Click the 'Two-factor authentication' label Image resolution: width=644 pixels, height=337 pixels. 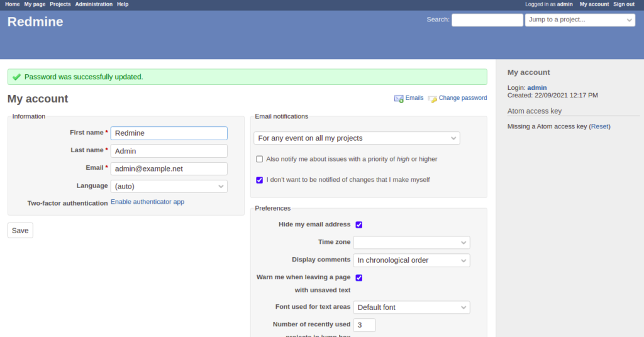point(67,203)
